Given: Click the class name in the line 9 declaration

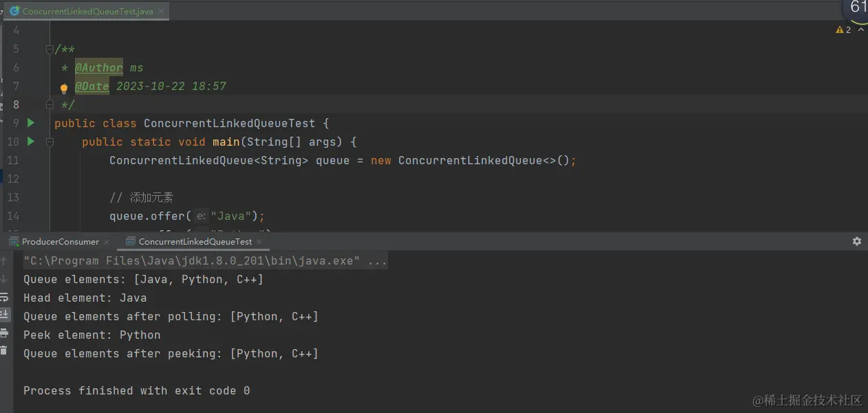Looking at the screenshot, I should point(230,123).
